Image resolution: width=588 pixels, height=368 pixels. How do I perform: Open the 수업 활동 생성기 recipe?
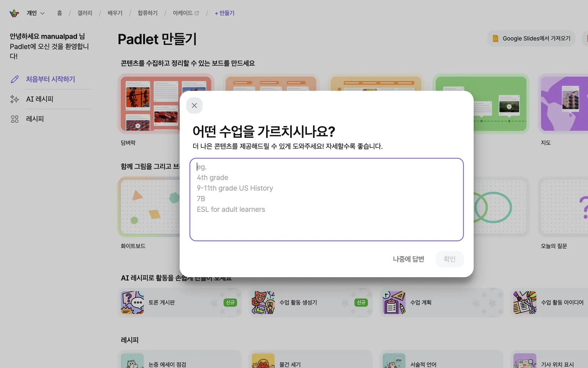coord(311,302)
